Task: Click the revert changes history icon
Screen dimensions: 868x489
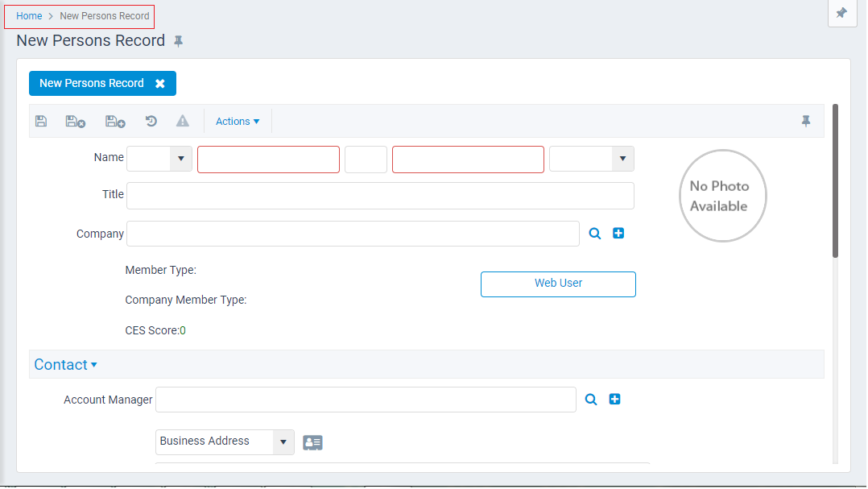Action: 151,121
